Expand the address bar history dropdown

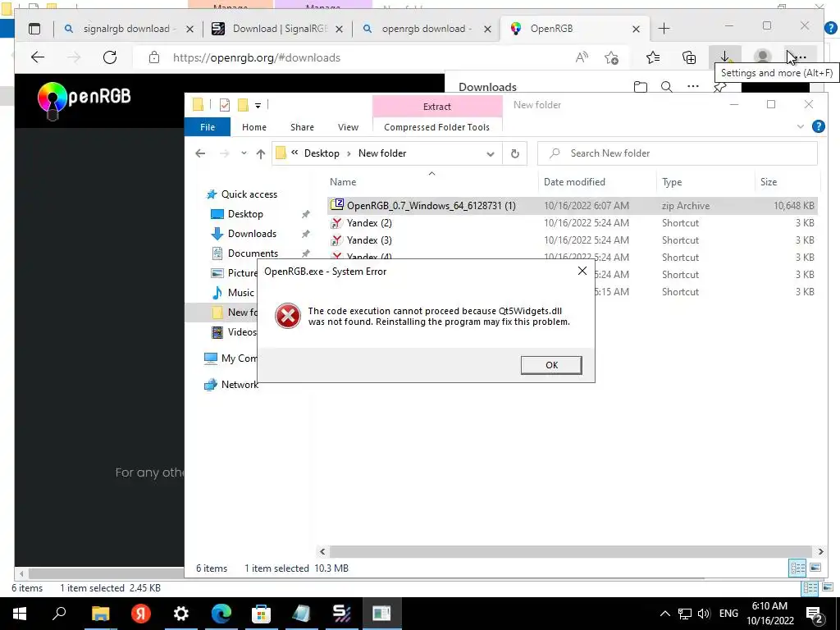click(491, 153)
